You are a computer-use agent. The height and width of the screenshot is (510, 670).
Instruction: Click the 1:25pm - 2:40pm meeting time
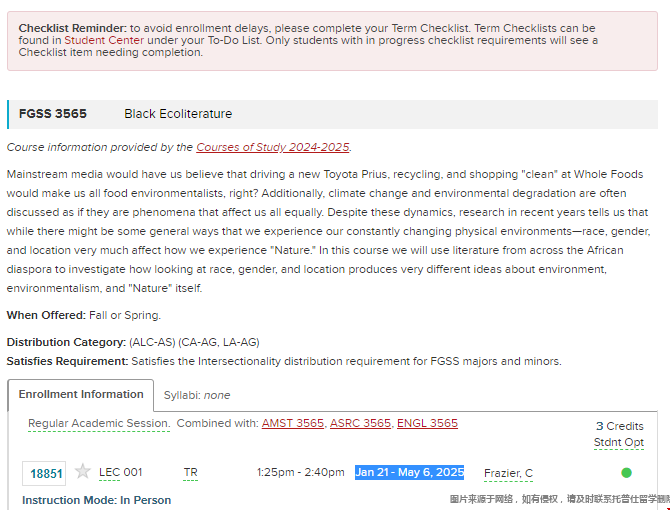click(300, 472)
